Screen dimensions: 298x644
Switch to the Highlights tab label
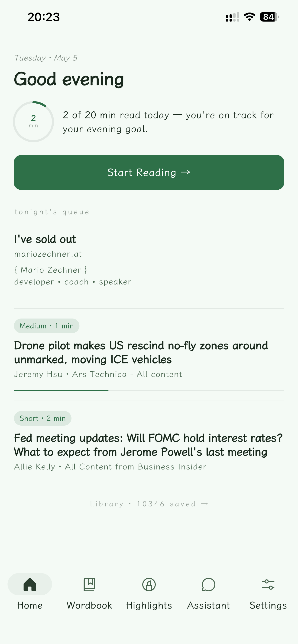[x=149, y=606]
